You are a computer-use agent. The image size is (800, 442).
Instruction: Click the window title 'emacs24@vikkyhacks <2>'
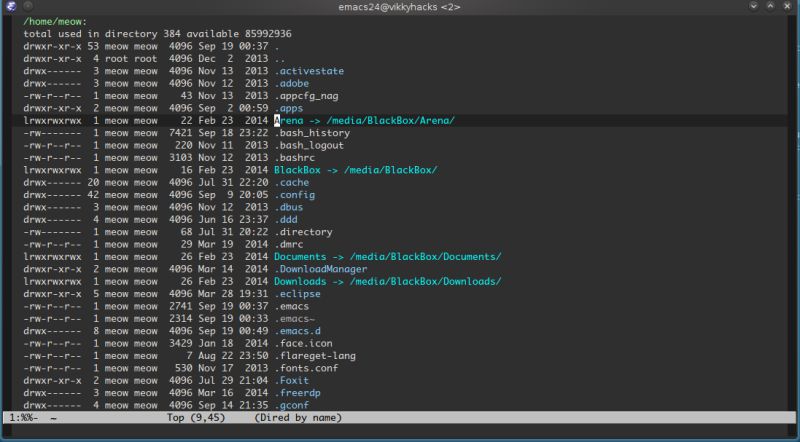[x=399, y=7]
